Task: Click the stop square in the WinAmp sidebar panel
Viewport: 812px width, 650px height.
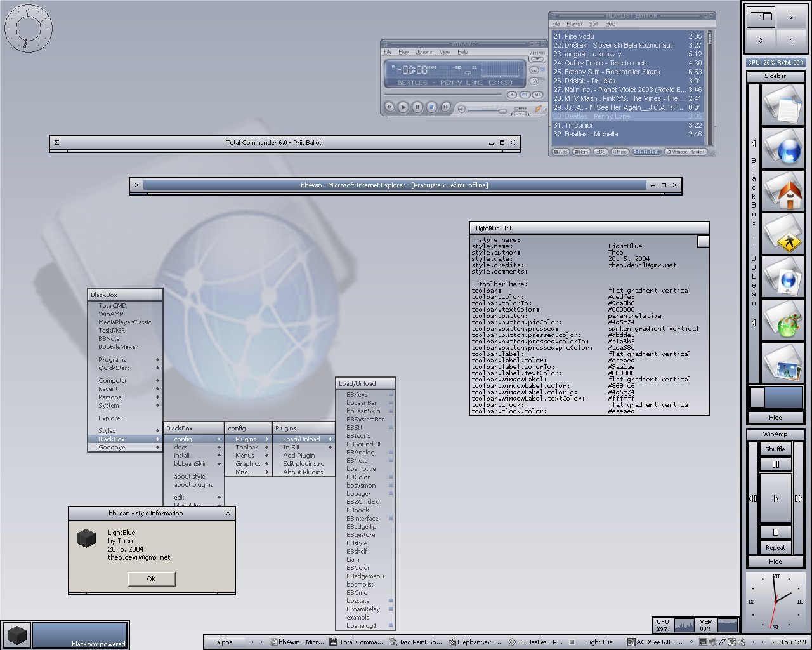Action: [775, 532]
